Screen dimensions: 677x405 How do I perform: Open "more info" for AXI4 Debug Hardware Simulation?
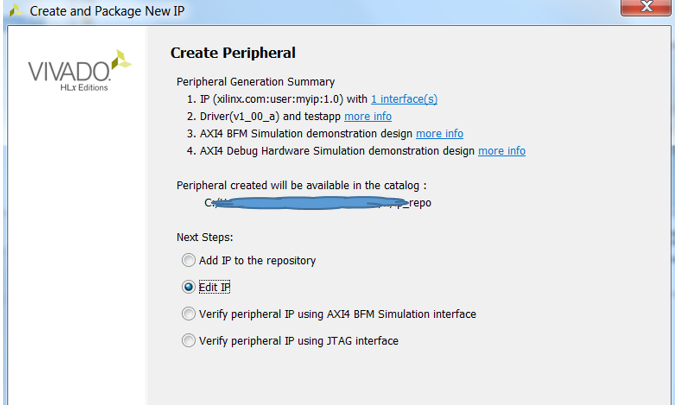pyautogui.click(x=501, y=151)
